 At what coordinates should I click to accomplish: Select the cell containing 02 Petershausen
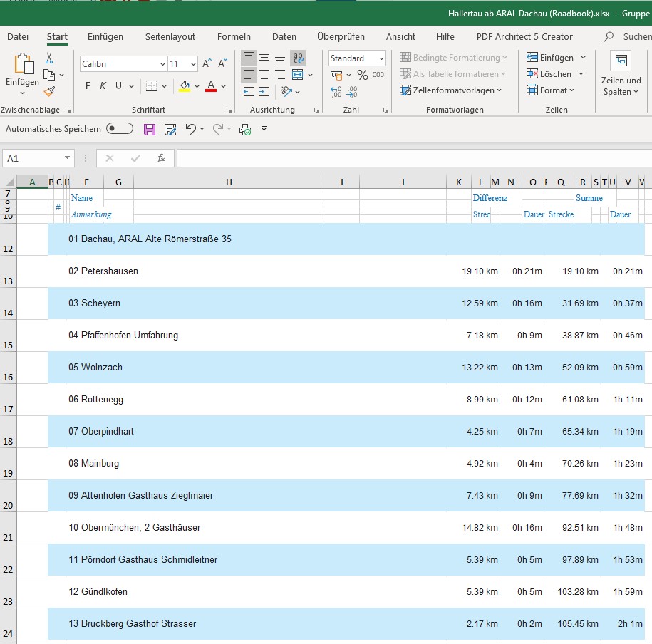tap(103, 271)
